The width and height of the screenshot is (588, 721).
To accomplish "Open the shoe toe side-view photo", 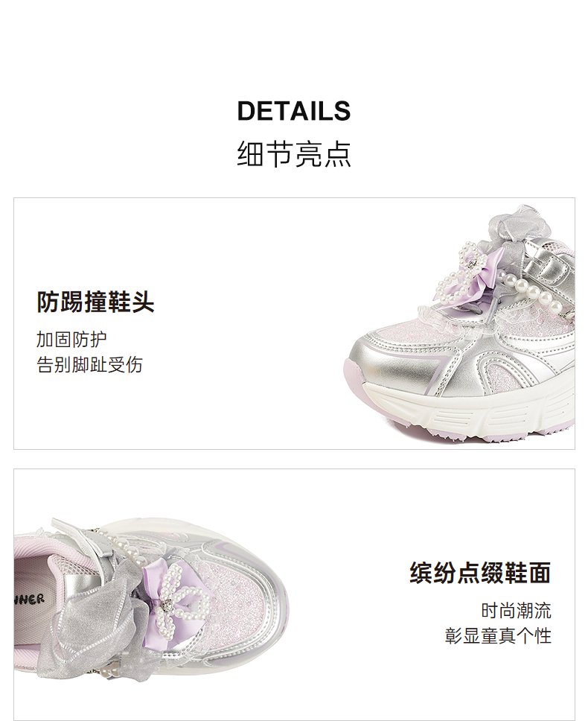I will pos(458,323).
